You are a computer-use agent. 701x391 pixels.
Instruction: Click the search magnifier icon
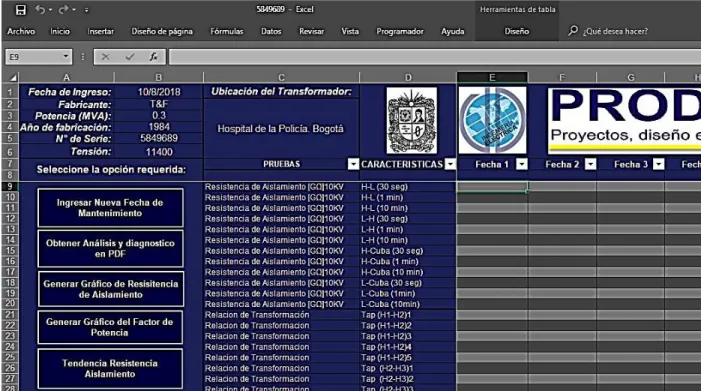click(x=573, y=30)
